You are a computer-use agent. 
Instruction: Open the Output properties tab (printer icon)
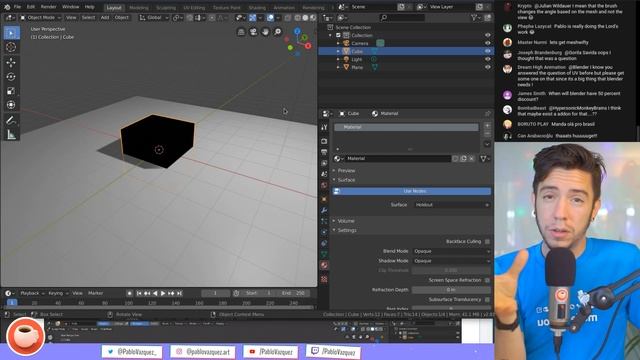pos(324,152)
